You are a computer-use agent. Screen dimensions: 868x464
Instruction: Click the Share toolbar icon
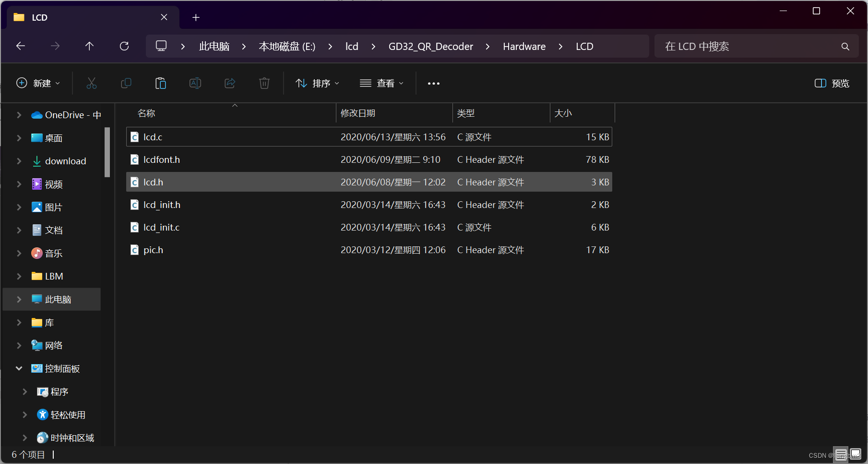coord(230,83)
